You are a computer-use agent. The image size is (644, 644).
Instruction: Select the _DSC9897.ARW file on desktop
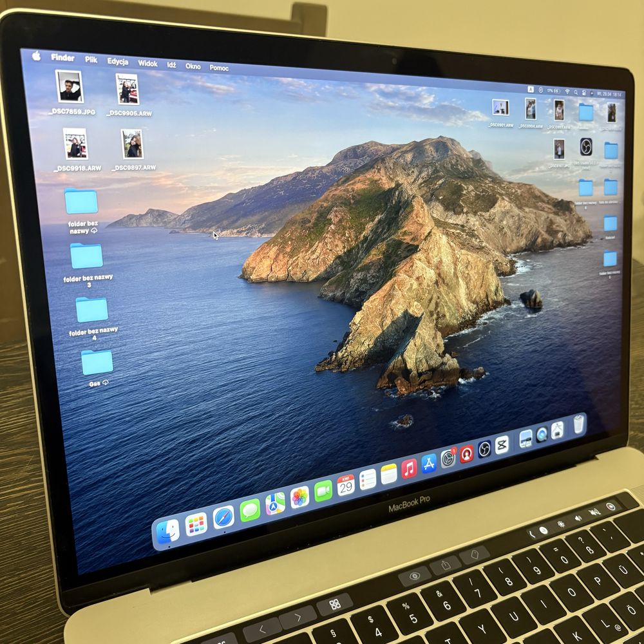[132, 144]
